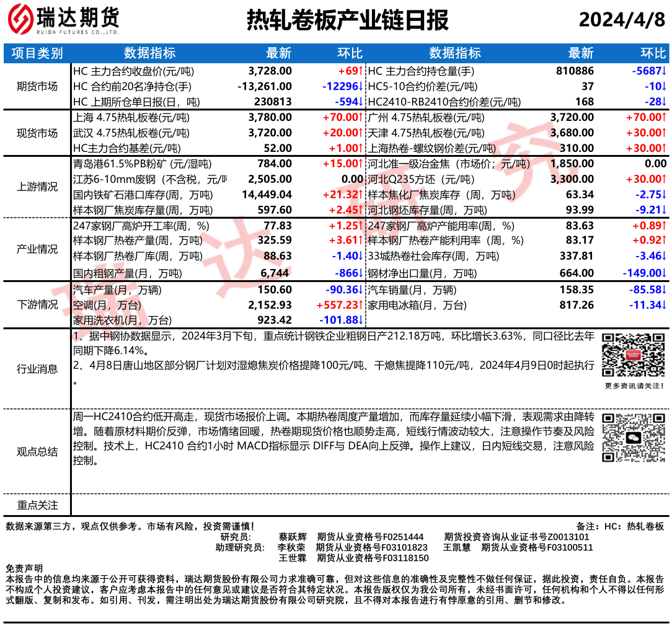Viewport: 672px width, 626px height.
Task: Click the 88.63 mill inventory value
Action: 278,256
